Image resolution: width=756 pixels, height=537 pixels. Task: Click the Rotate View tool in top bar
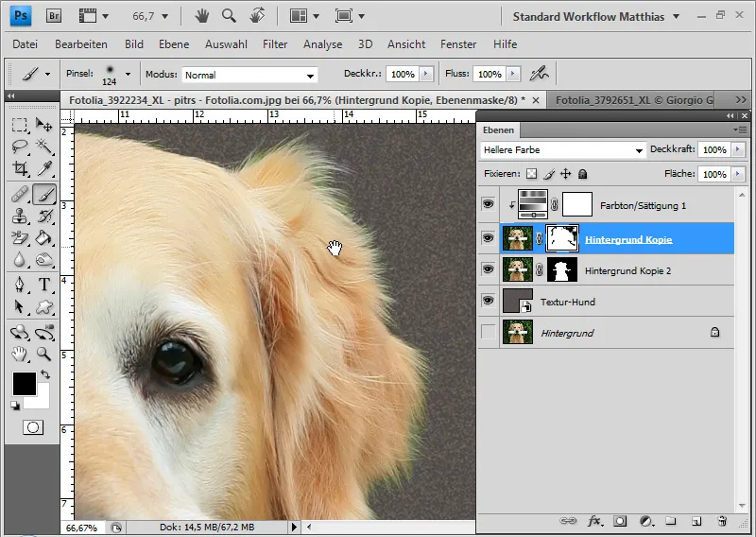257,16
